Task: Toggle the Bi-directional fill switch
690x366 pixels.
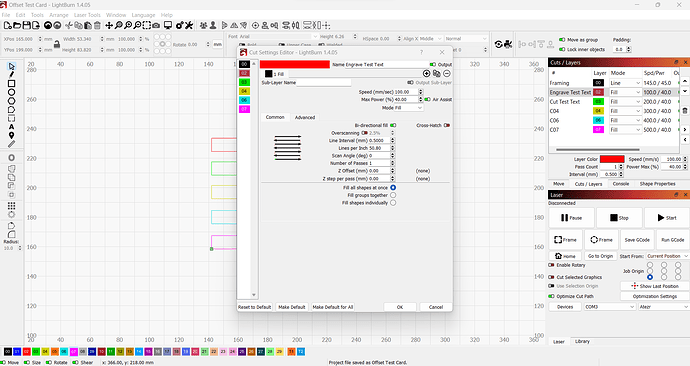Action: point(393,125)
